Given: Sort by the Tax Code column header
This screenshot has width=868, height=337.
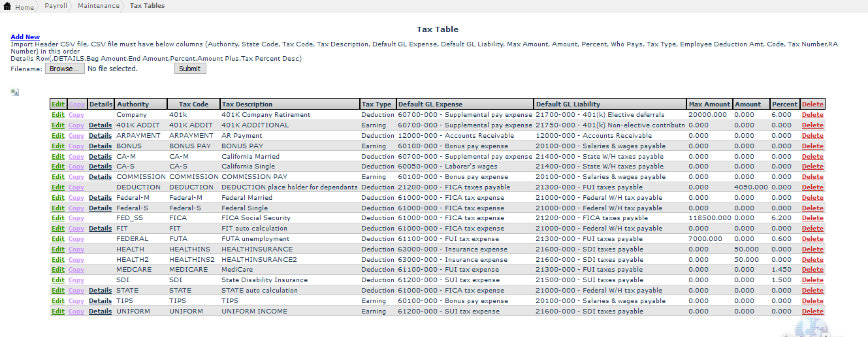Looking at the screenshot, I should click(x=193, y=104).
